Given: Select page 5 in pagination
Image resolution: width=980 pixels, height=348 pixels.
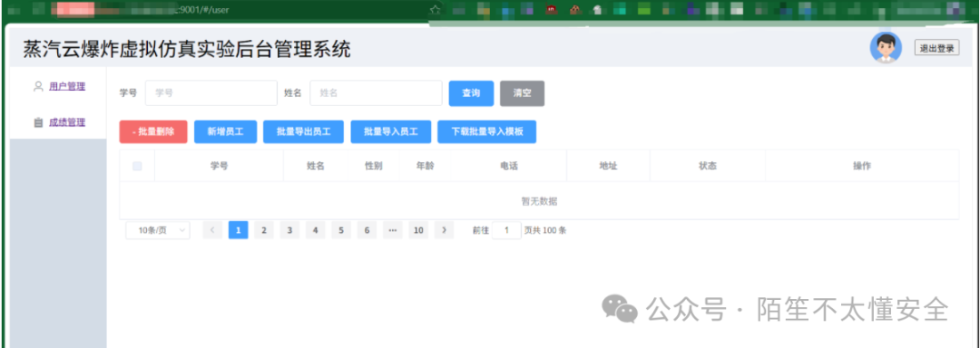Looking at the screenshot, I should (x=340, y=230).
